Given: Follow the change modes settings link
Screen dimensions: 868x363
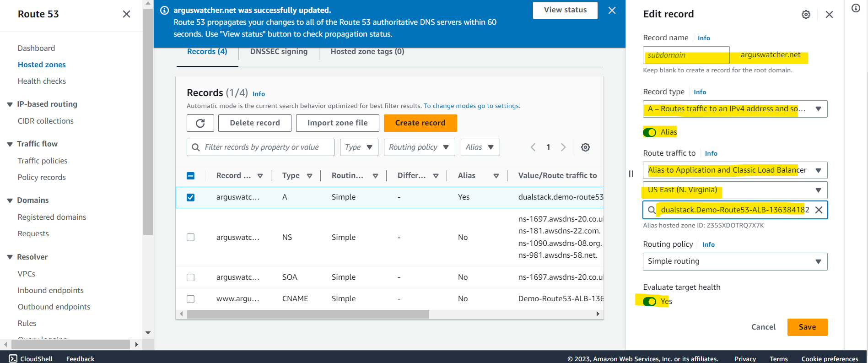Looking at the screenshot, I should coord(472,106).
